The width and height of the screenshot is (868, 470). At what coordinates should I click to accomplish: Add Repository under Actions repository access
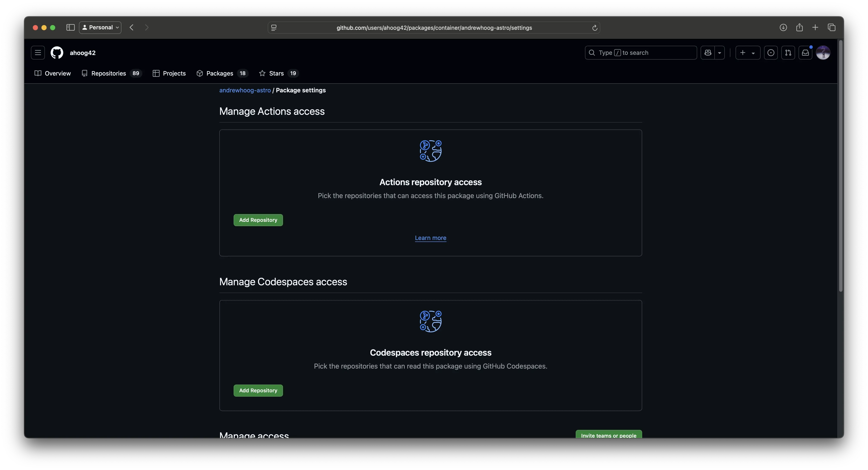tap(258, 220)
